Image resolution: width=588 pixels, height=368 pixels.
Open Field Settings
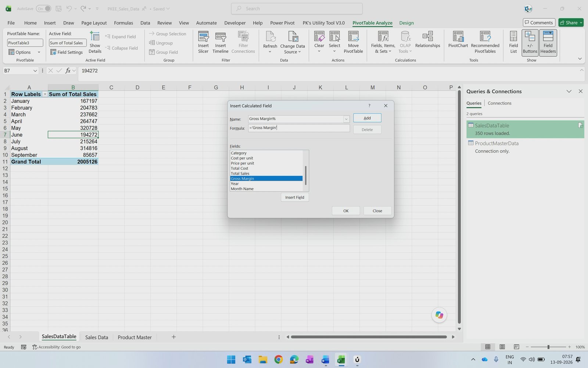pyautogui.click(x=67, y=52)
